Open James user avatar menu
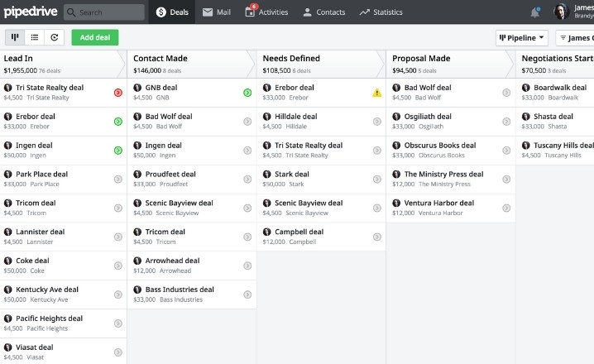Image resolution: width=594 pixels, height=364 pixels. click(x=561, y=12)
